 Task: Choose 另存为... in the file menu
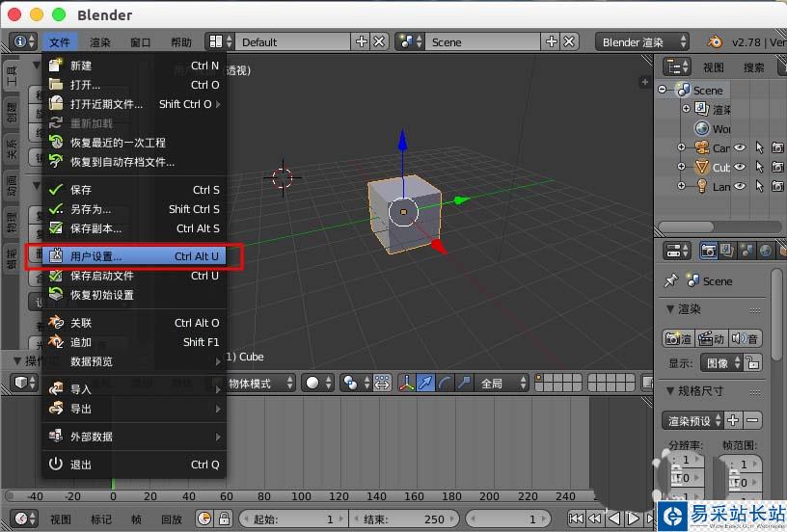[x=134, y=209]
